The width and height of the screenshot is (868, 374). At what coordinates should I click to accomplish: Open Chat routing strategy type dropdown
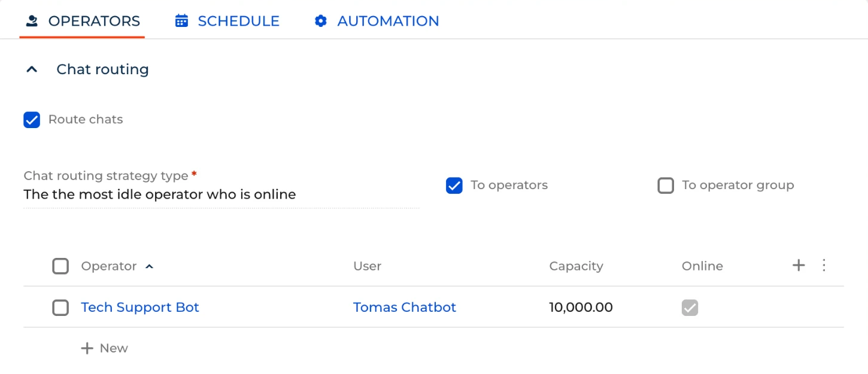tap(221, 194)
